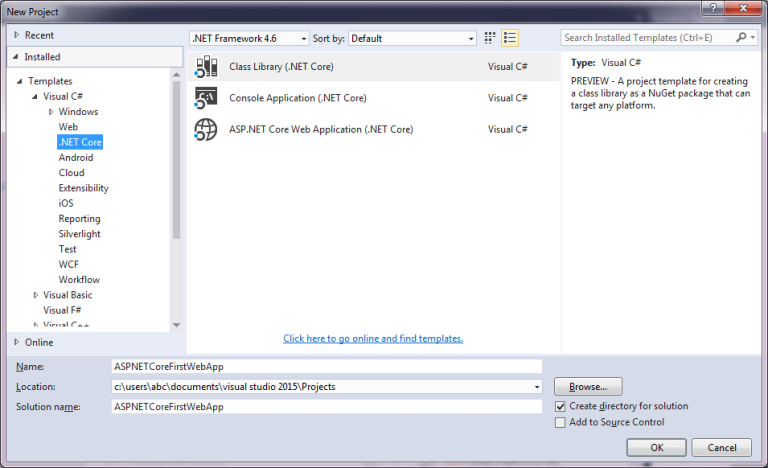Click the Cancel button
Viewport: 768px width, 468px height.
(x=721, y=447)
